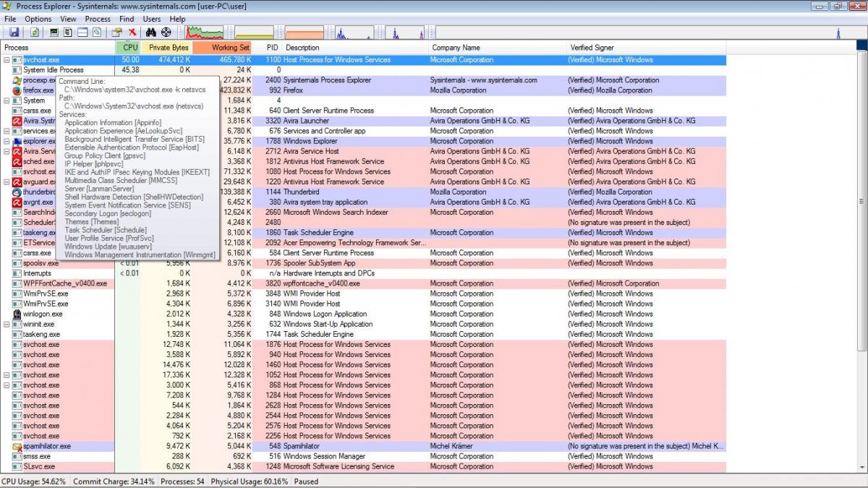Select the procexp.exe process icon
The image size is (868, 488).
[x=17, y=80]
